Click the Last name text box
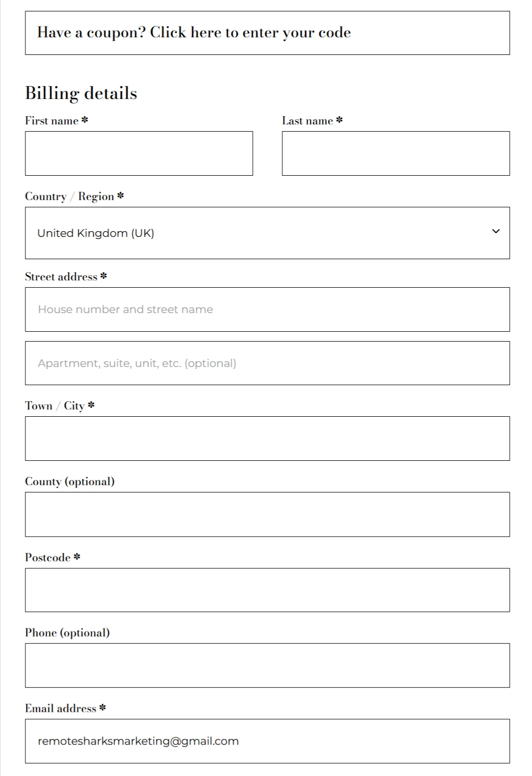Image resolution: width=532 pixels, height=776 pixels. coord(396,153)
